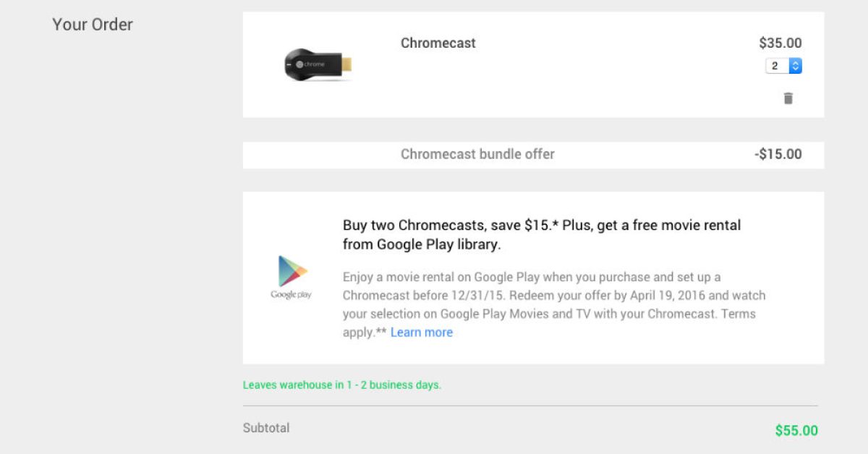The image size is (868, 454).
Task: Click the Google play text under logo
Action: coord(291,295)
